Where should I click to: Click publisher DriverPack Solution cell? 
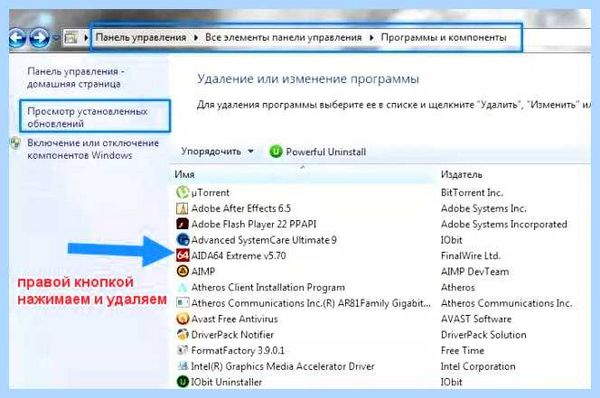(x=484, y=335)
